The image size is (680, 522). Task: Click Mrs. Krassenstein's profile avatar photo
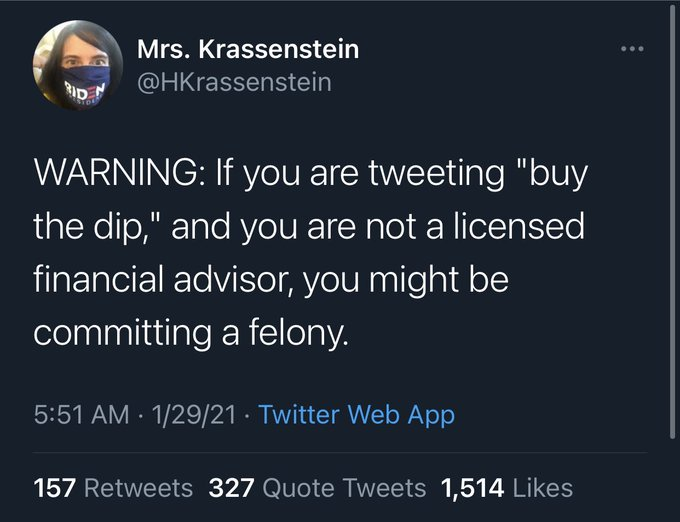78,65
